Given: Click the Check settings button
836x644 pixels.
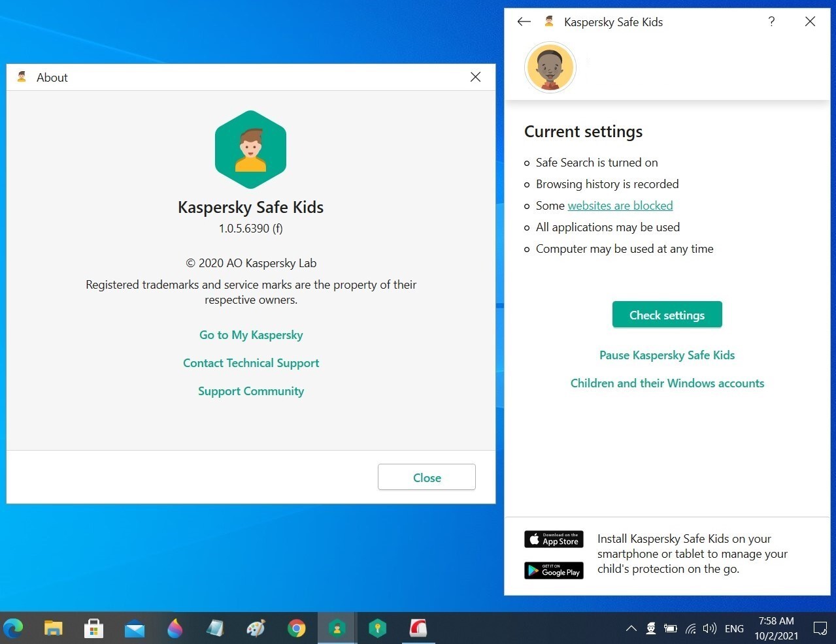Looking at the screenshot, I should pos(667,315).
